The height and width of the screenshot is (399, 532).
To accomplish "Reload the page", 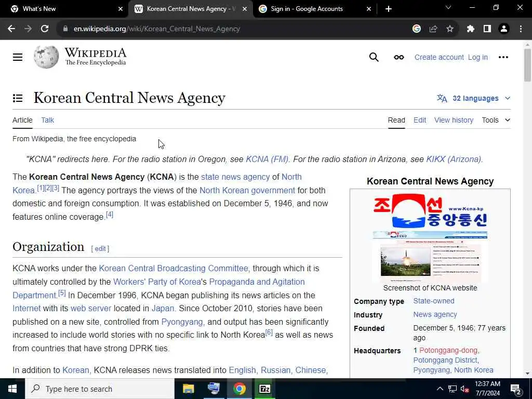I will point(45,29).
